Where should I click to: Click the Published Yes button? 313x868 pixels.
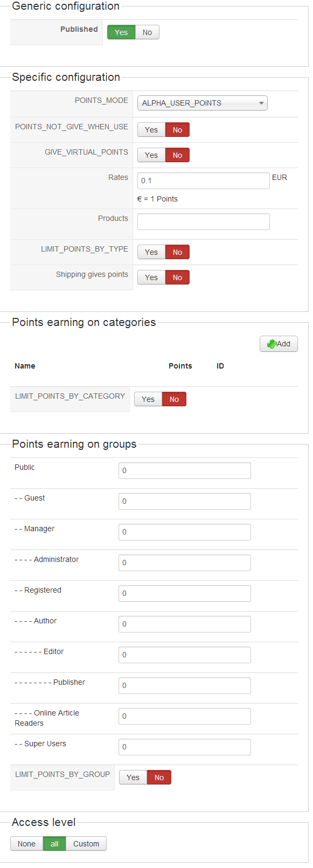(121, 32)
